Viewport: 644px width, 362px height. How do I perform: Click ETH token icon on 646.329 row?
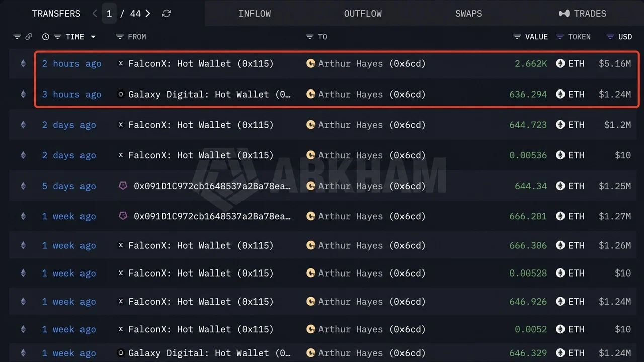click(560, 353)
